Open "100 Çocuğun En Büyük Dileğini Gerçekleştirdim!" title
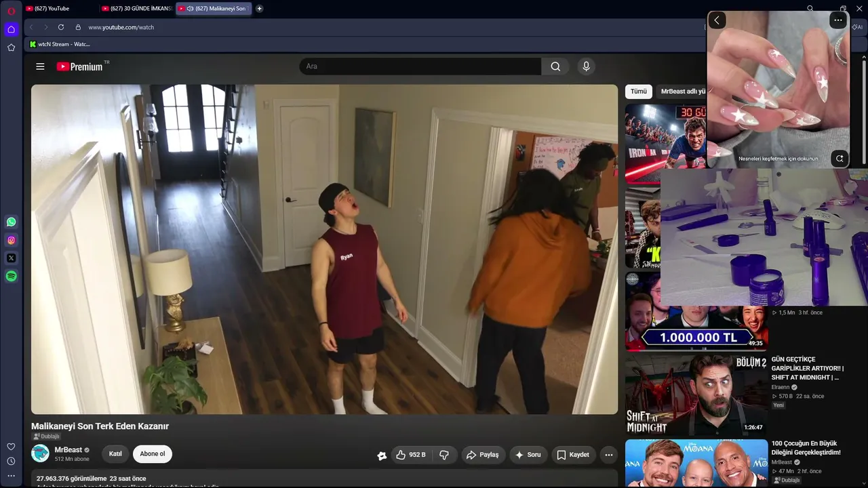The image size is (868, 488). 806,448
